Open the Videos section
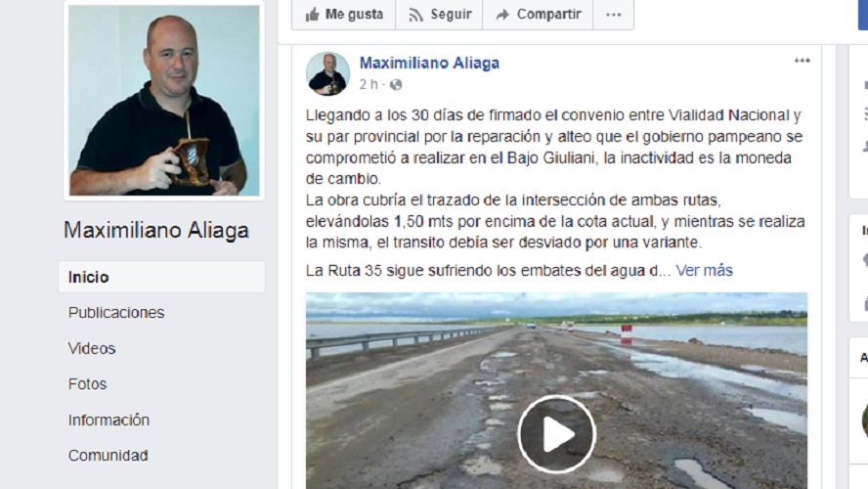The height and width of the screenshot is (489, 868). 92,348
